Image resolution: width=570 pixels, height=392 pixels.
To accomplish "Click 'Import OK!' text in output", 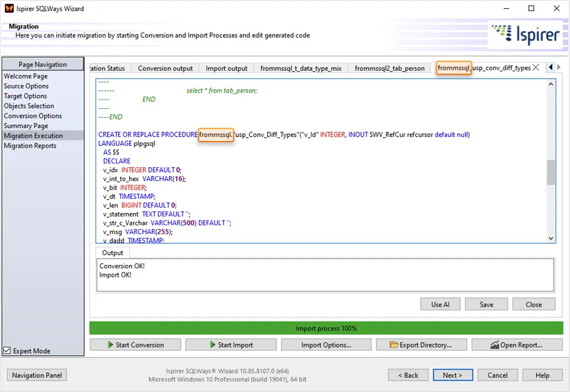I will click(115, 274).
